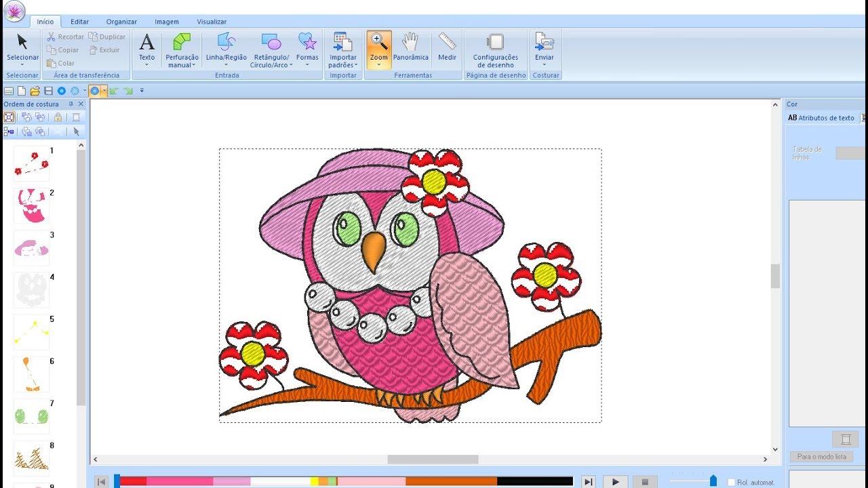868x488 pixels.
Task: Expand Enviar dropdown arrow
Action: (x=544, y=66)
